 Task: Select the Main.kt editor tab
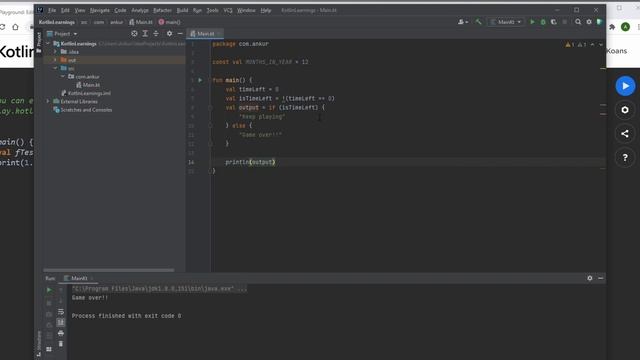coord(205,33)
